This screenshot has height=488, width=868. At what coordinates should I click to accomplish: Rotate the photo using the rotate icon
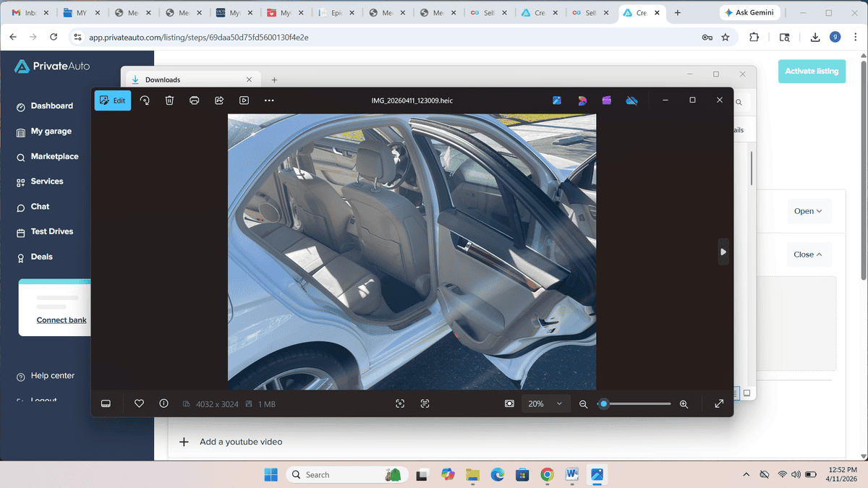[x=145, y=100]
